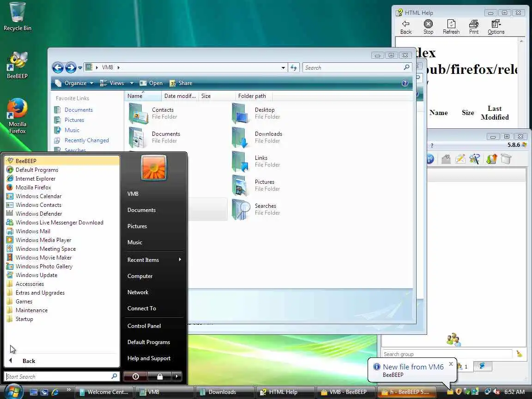This screenshot has height=399, width=532.
Task: Switch to HTML Help taskbar button
Action: click(285, 392)
